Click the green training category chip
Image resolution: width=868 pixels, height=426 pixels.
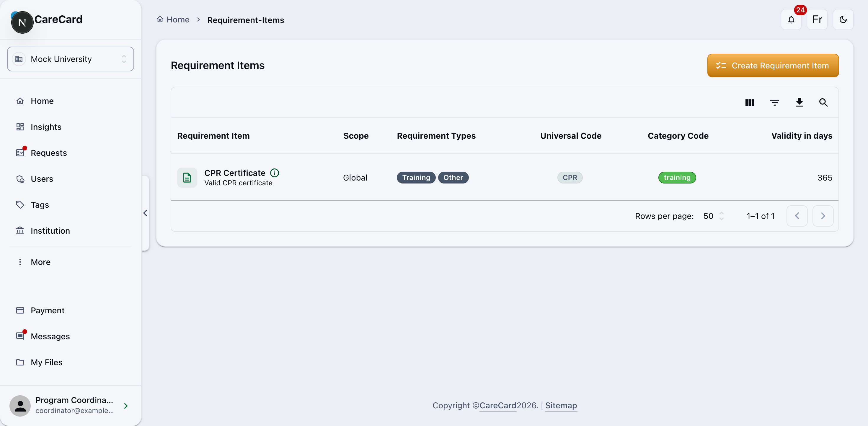[677, 178]
